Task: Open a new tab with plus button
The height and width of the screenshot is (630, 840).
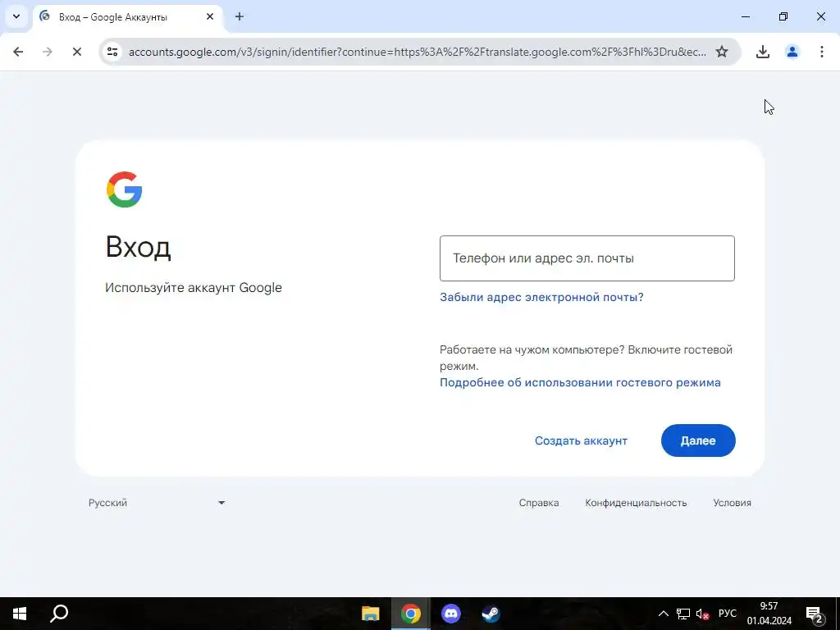Action: (240, 16)
